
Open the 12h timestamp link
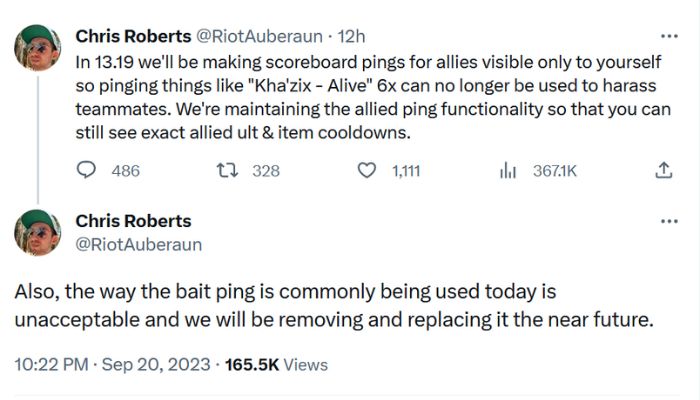(x=352, y=36)
